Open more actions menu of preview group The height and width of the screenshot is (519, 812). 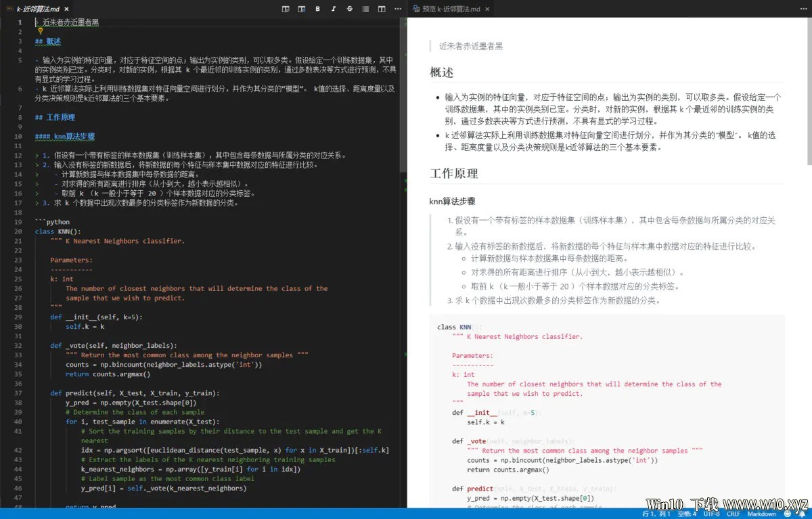point(803,9)
